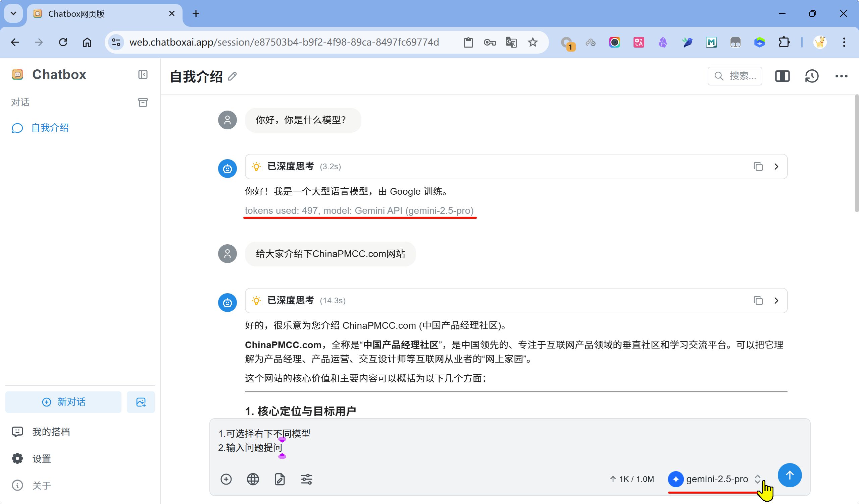859x504 pixels.
Task: Expand the 14.3s deep thinking section
Action: [776, 301]
